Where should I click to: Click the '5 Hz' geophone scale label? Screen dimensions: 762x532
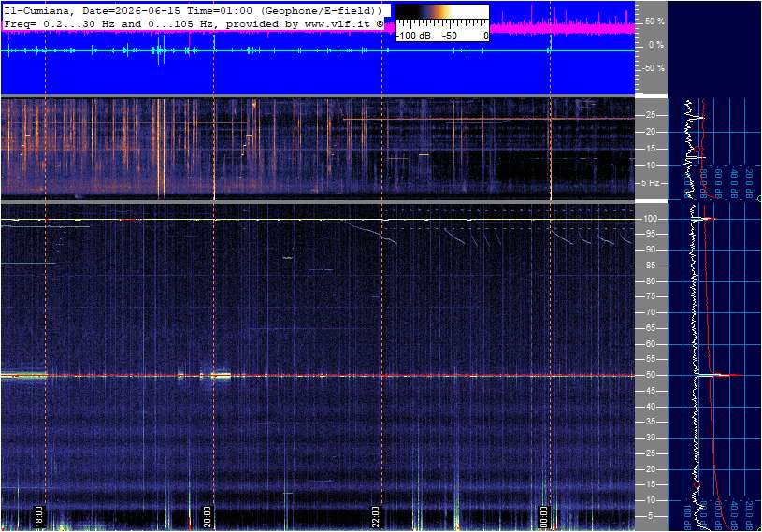pyautogui.click(x=650, y=182)
